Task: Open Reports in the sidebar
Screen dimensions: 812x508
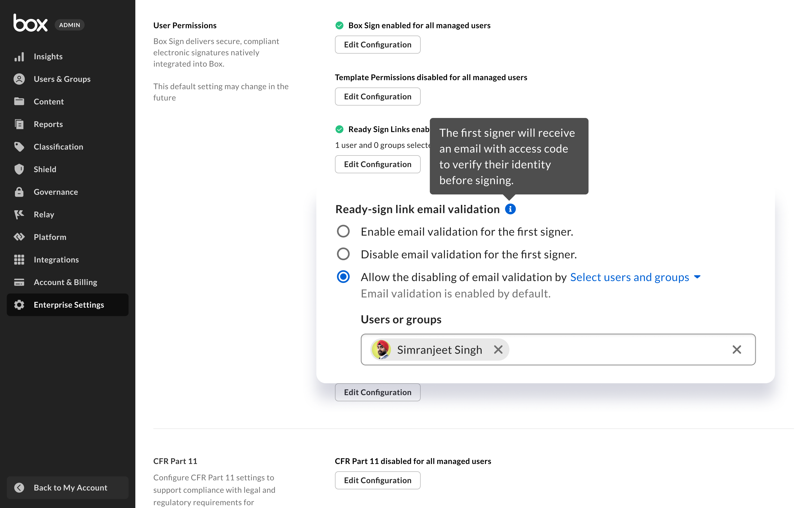Action: point(67,124)
